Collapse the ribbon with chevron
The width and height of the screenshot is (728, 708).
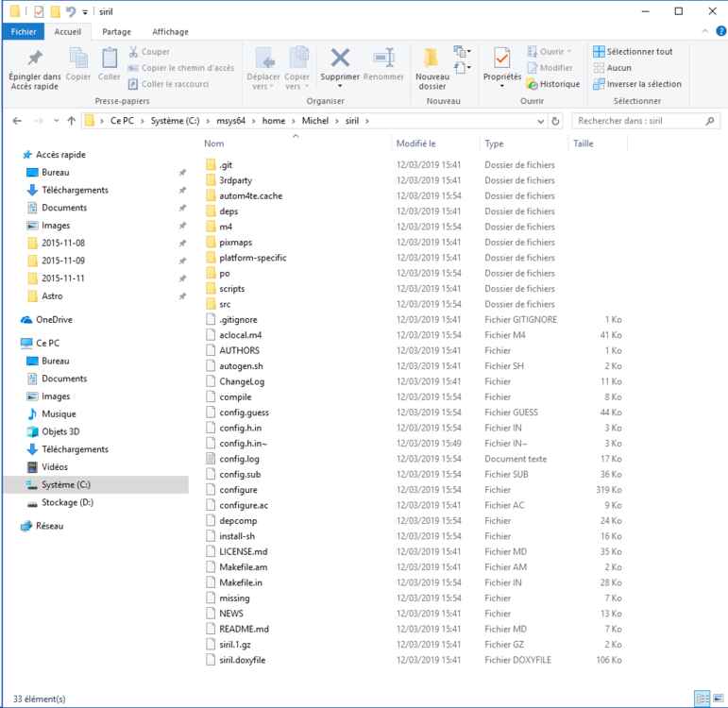[x=704, y=31]
